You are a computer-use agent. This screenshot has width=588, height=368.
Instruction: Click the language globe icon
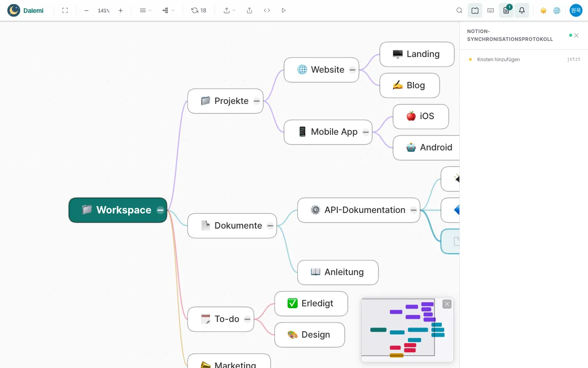557,10
